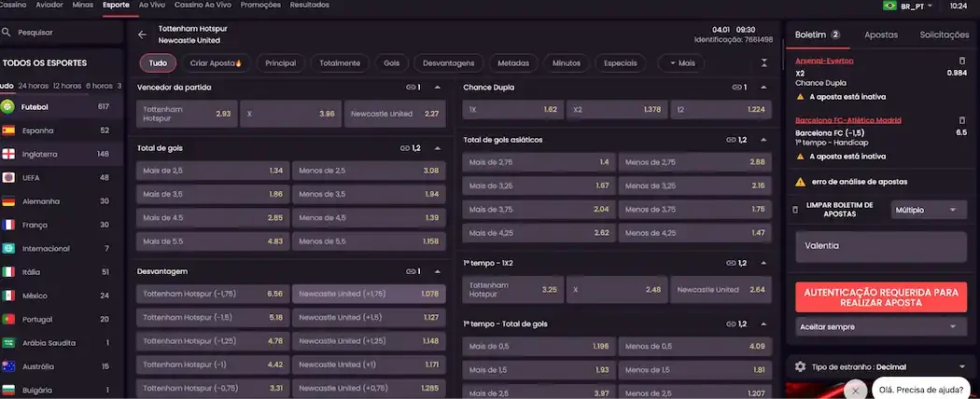This screenshot has height=399, width=980.
Task: Open the Mais filter dropdown
Action: [x=680, y=63]
